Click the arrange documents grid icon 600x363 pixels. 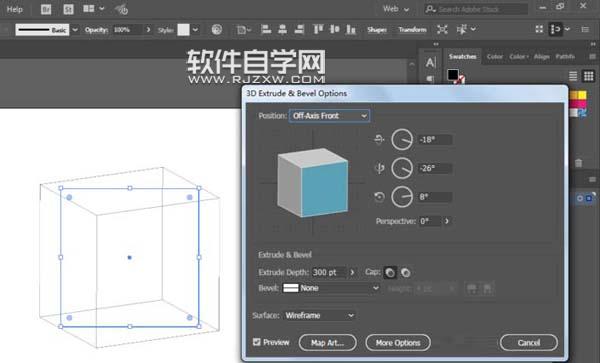pyautogui.click(x=89, y=8)
